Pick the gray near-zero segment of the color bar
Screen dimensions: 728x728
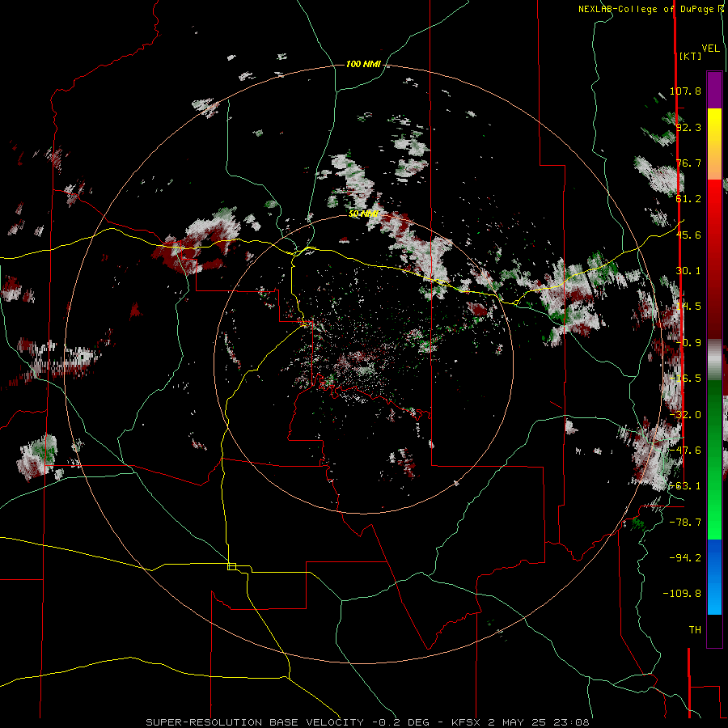(x=714, y=360)
